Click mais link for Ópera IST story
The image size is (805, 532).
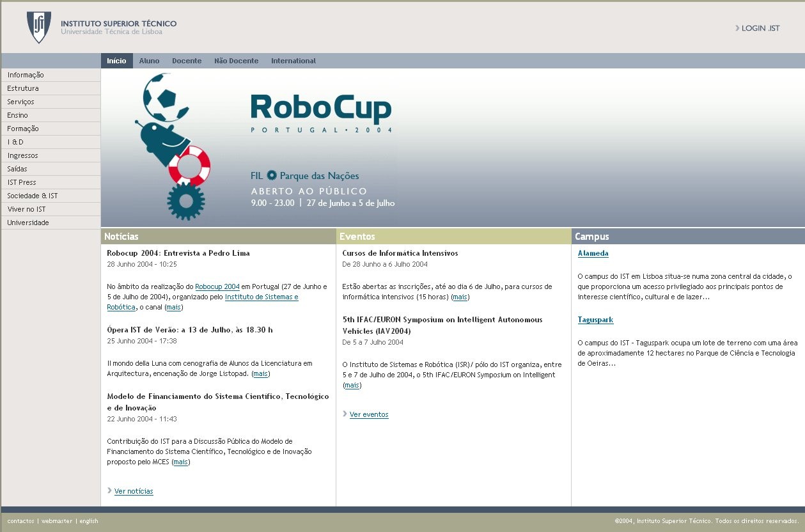click(x=261, y=373)
